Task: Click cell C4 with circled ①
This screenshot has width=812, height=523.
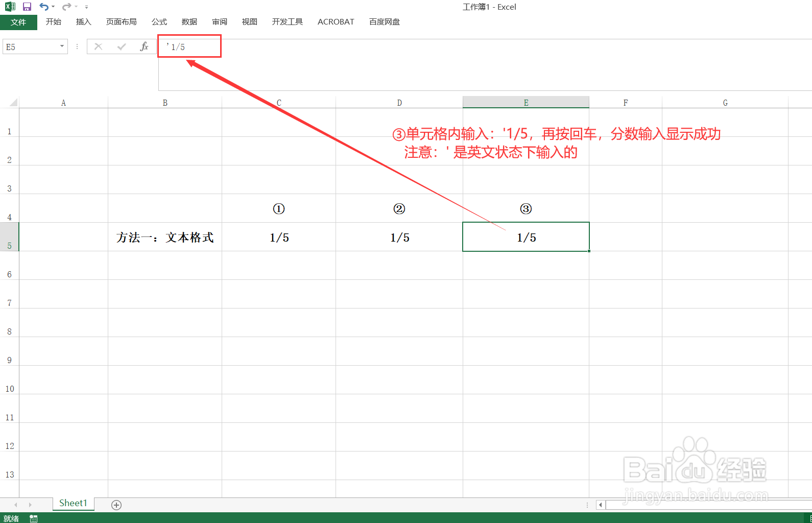Action: coord(279,208)
